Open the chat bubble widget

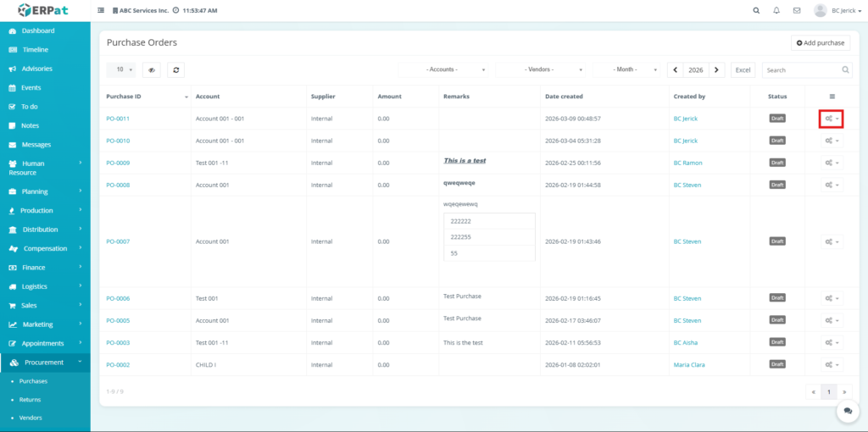pyautogui.click(x=847, y=410)
